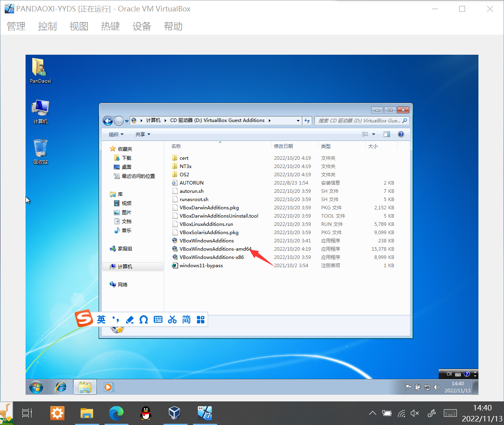Toggle Sogou 简 simplified/traditional mode
Screen dimensions: 504x425
pos(186,320)
